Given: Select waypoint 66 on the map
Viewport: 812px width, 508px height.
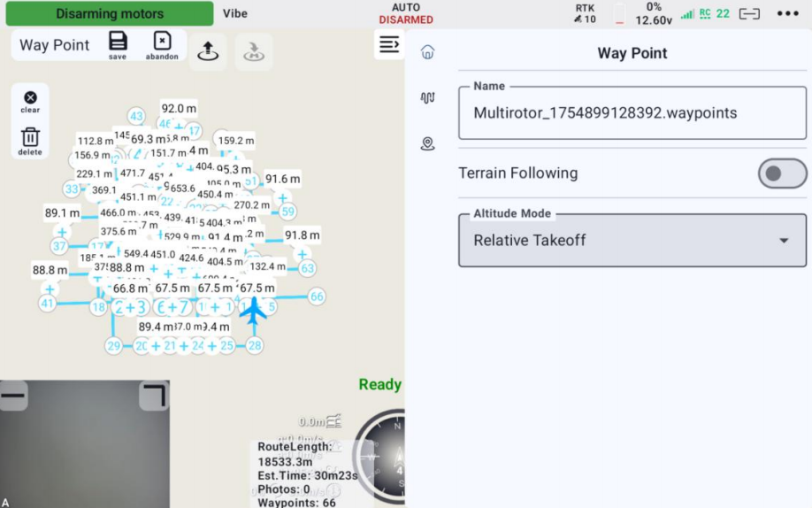Looking at the screenshot, I should (x=317, y=296).
